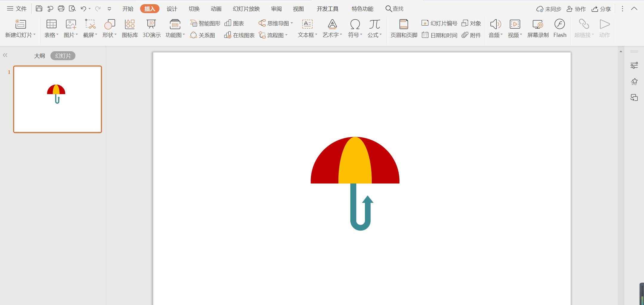Insert a chart with 图表
Viewport: 644px width, 305px height.
tap(235, 23)
